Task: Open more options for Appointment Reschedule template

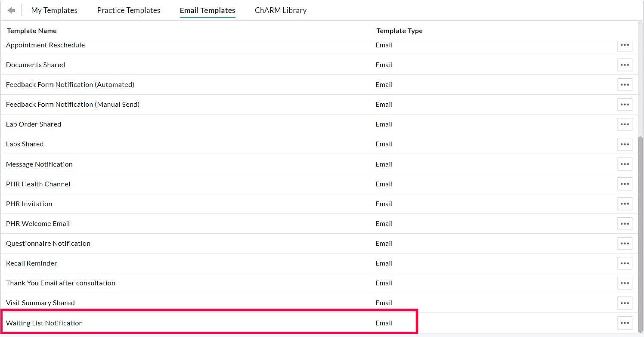Action: (x=625, y=45)
